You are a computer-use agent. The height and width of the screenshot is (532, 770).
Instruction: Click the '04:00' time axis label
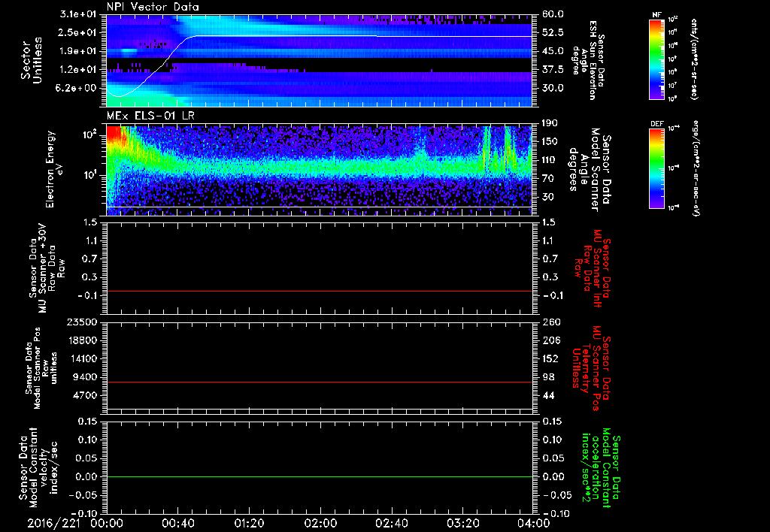pyautogui.click(x=534, y=523)
